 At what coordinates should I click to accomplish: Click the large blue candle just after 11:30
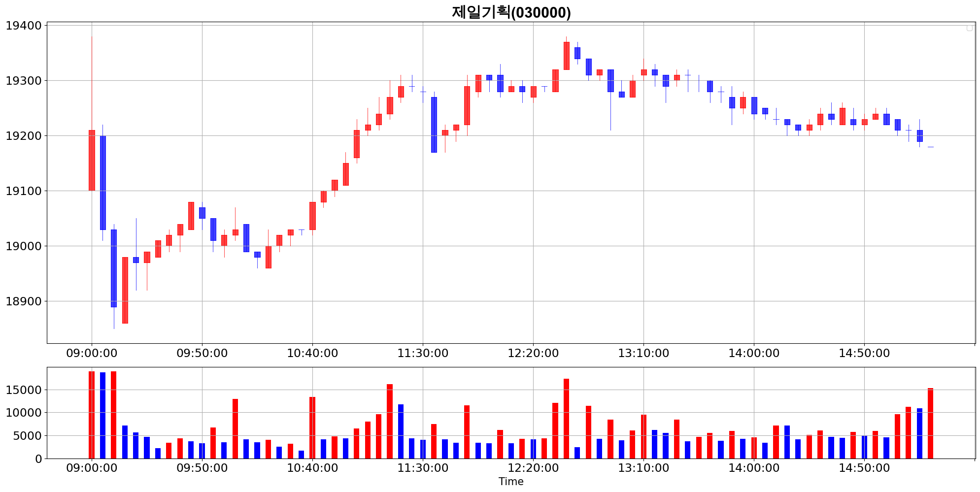tap(434, 125)
